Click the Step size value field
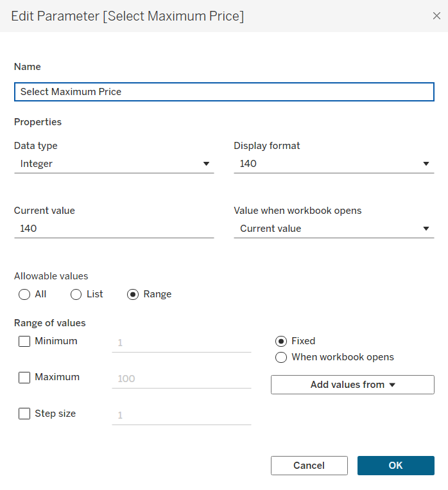 (181, 416)
